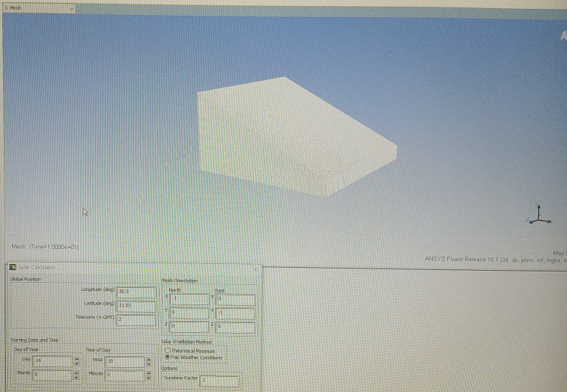Decrease Day with the down arrow
The width and height of the screenshot is (567, 392).
(x=76, y=364)
